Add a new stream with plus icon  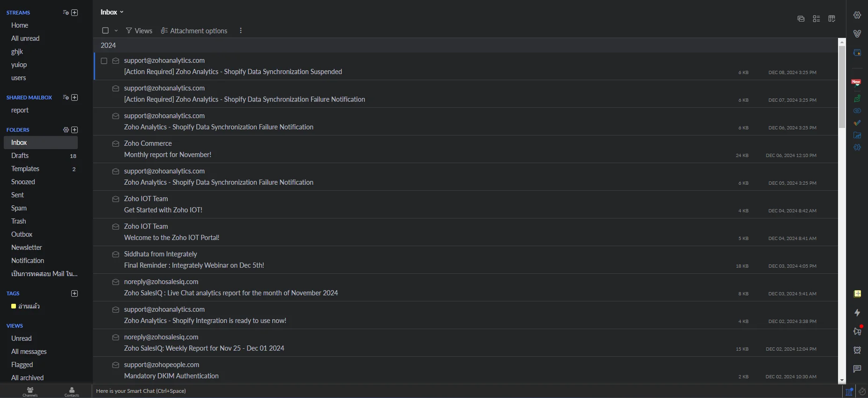click(x=74, y=13)
